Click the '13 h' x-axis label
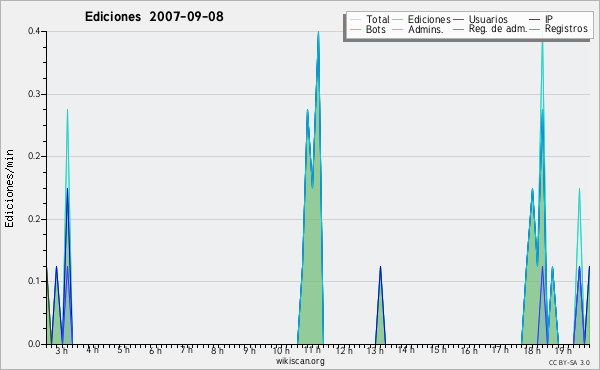Screen dimensions: 600x370 (375, 350)
